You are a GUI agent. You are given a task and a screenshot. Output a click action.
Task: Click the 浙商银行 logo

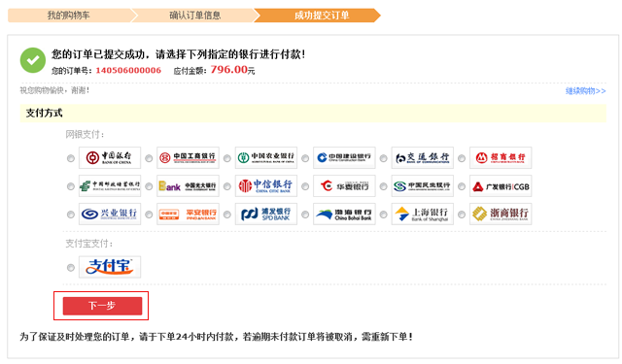[501, 214]
